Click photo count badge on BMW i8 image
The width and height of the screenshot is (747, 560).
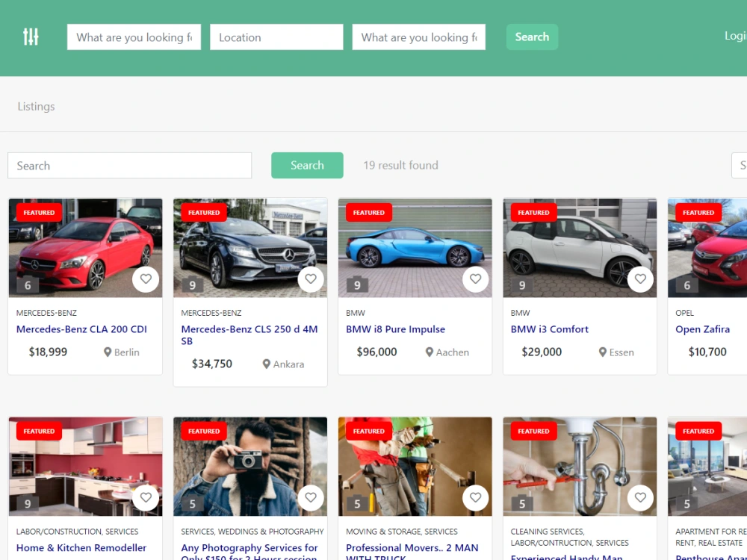[x=357, y=284]
